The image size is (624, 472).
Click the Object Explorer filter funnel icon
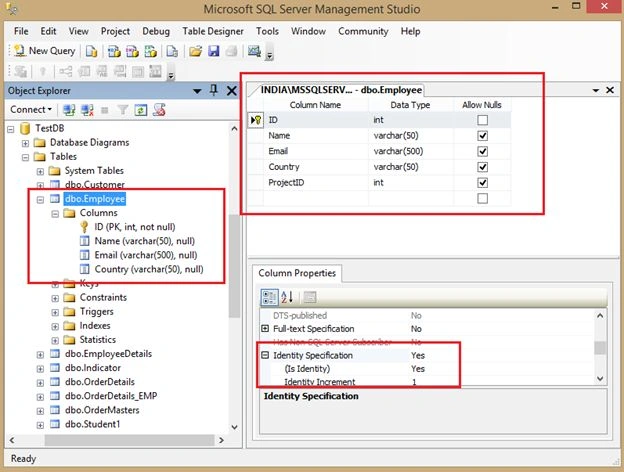(x=123, y=109)
